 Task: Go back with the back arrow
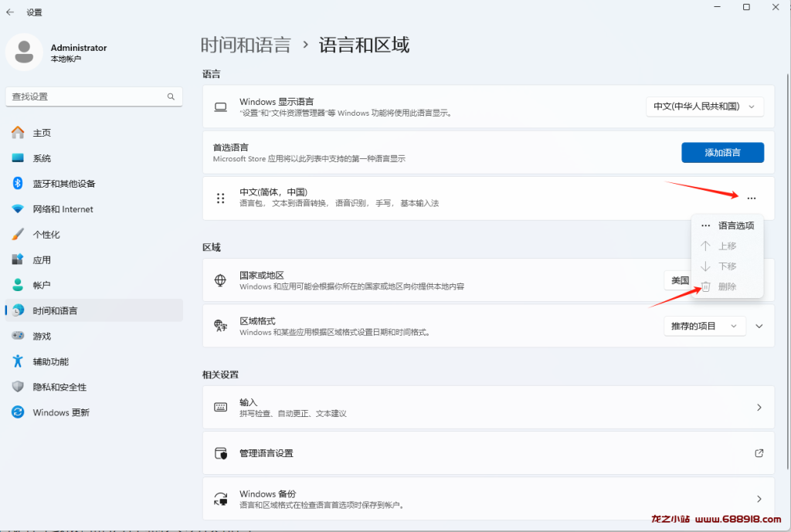(x=10, y=12)
